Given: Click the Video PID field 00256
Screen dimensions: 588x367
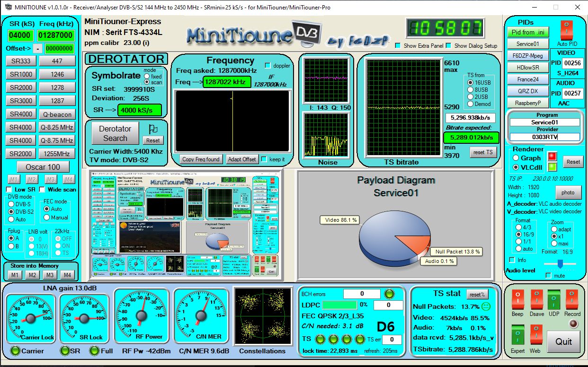Looking at the screenshot, I should (x=572, y=63).
